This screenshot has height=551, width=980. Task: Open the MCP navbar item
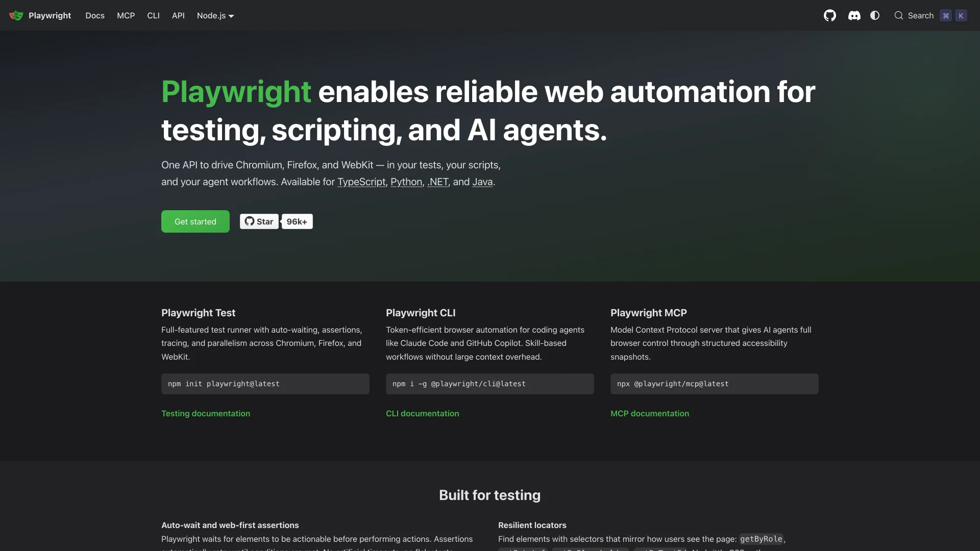(126, 15)
